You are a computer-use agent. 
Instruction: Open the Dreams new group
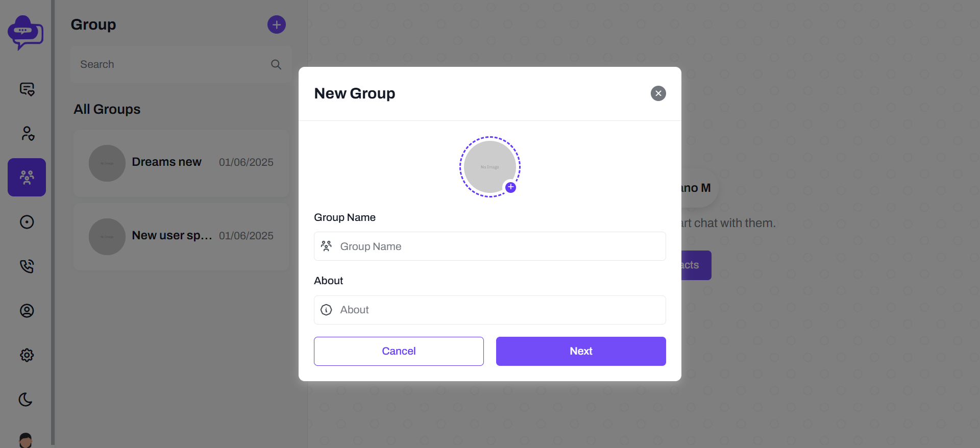click(181, 163)
